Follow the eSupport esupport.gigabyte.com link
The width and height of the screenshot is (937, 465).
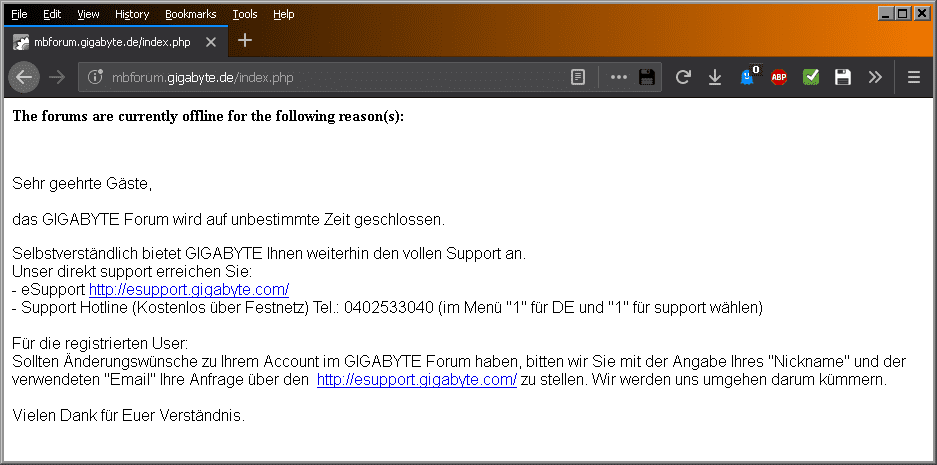click(x=189, y=290)
